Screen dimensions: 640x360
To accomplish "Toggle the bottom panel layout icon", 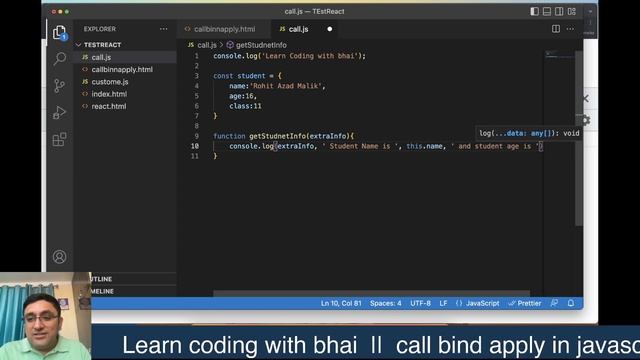I will point(547,11).
